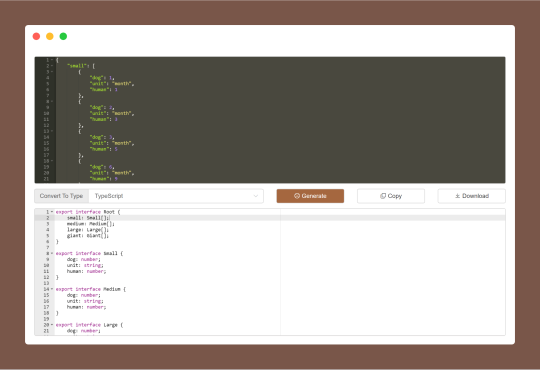The image size is (540, 370).
Task: Click the red close window dot
Action: point(36,36)
